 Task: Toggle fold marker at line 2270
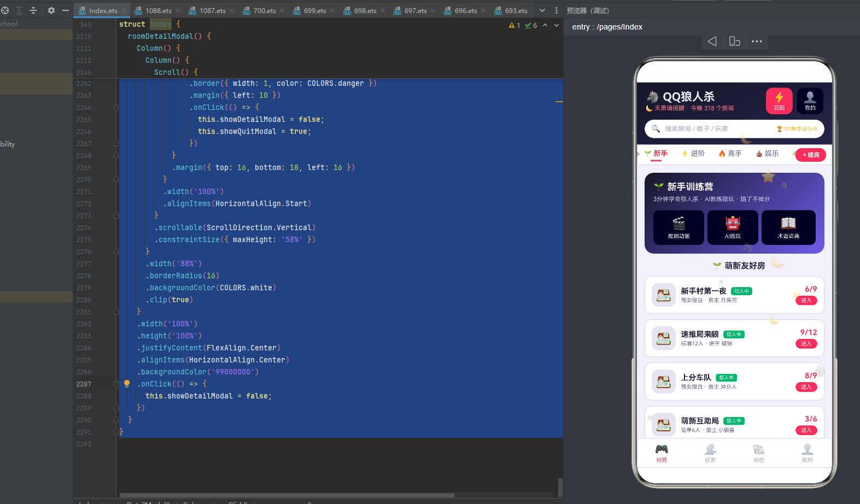click(116, 179)
